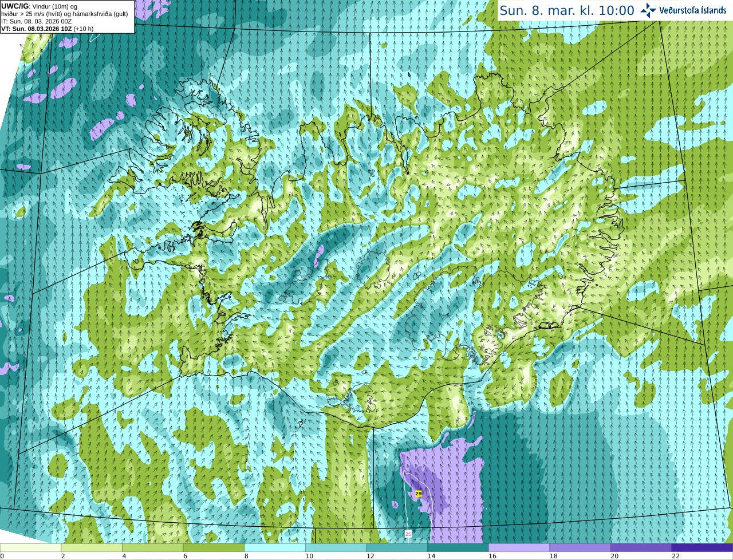Screen dimensions: 733x560
Task: Select the 4–6 m/s legend swatch
Action: click(152, 547)
